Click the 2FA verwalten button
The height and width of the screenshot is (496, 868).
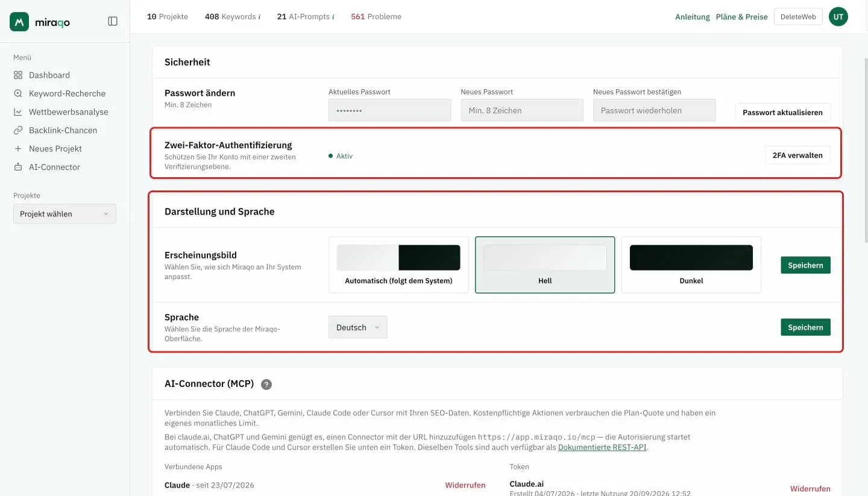pyautogui.click(x=797, y=155)
